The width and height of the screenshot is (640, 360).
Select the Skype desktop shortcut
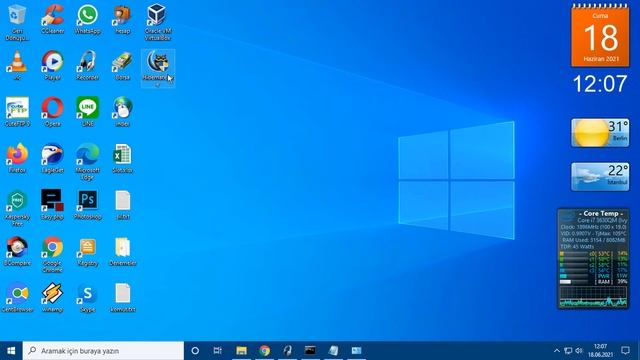(x=88, y=298)
